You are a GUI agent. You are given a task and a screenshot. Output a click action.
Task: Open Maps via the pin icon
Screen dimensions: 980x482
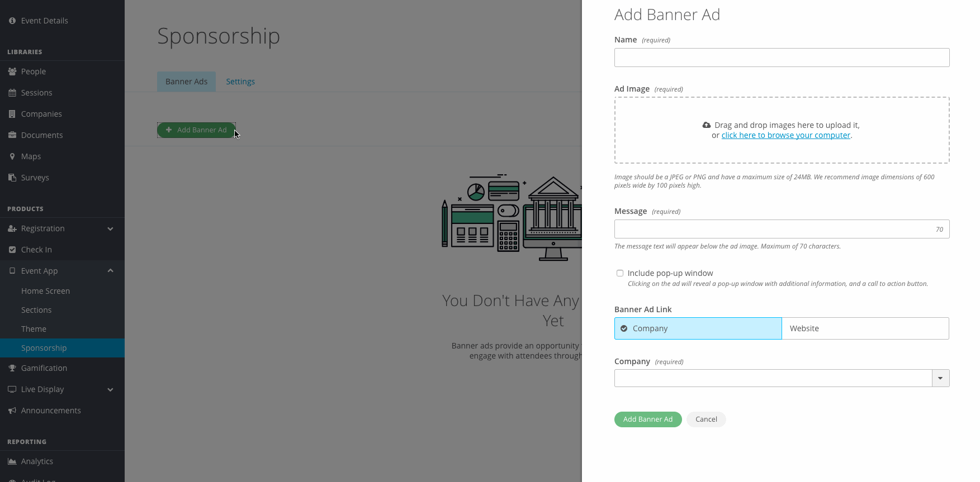(12, 156)
